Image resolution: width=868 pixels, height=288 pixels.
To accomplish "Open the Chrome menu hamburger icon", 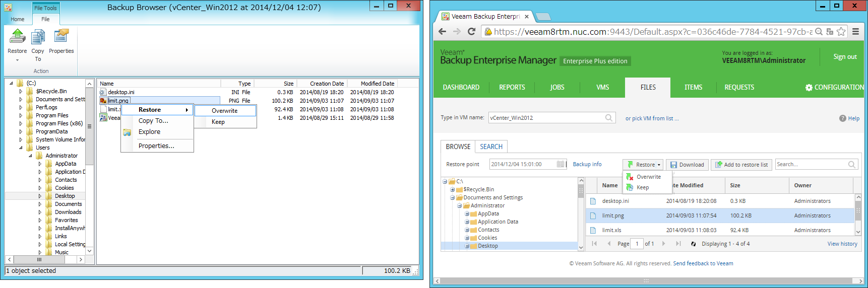I will 855,32.
